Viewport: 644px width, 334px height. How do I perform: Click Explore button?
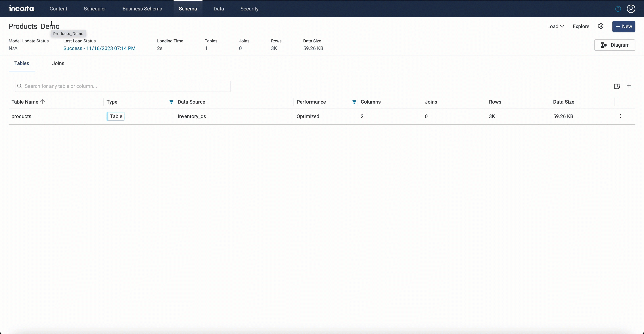(x=581, y=26)
